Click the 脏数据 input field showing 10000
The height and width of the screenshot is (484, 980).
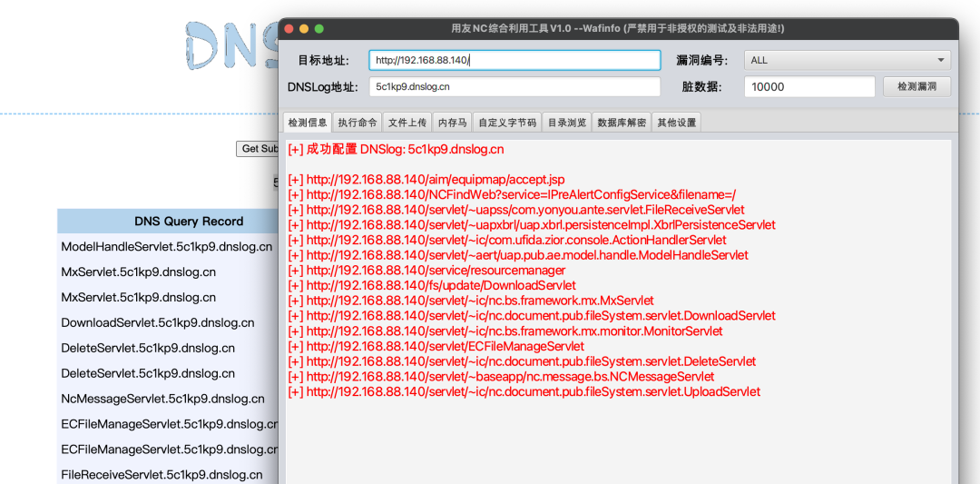pos(809,87)
